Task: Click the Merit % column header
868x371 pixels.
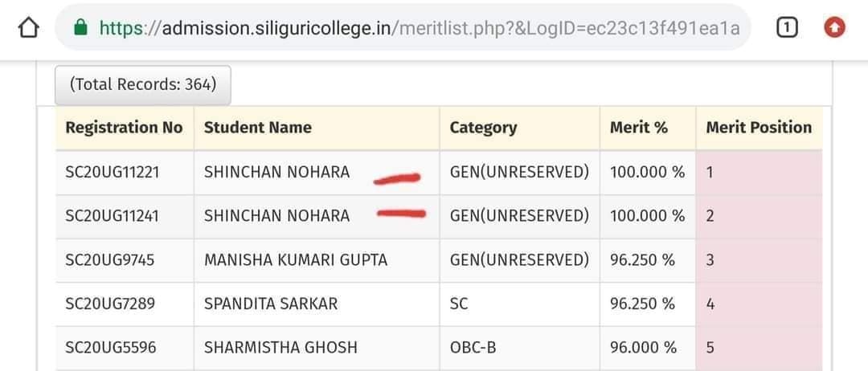Action: tap(648, 128)
